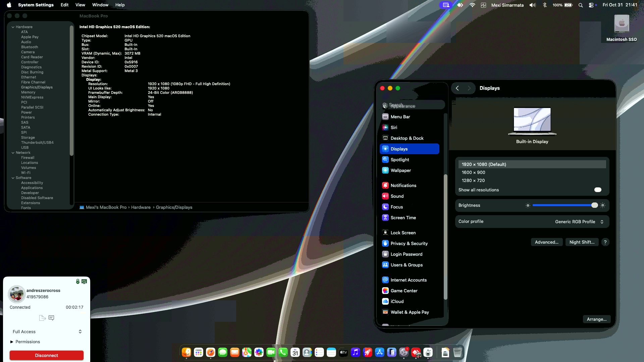Image resolution: width=644 pixels, height=362 pixels.
Task: Click the Arrange... button
Action: (597, 319)
